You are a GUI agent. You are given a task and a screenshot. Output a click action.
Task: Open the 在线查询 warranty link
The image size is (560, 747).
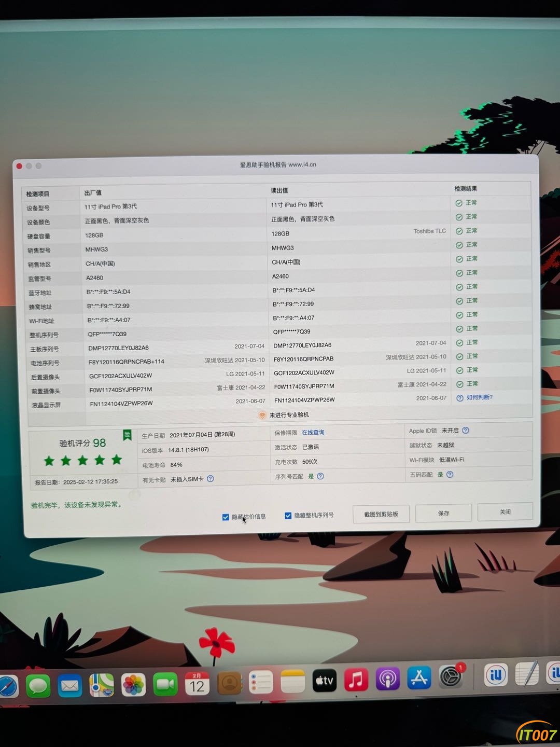(313, 432)
